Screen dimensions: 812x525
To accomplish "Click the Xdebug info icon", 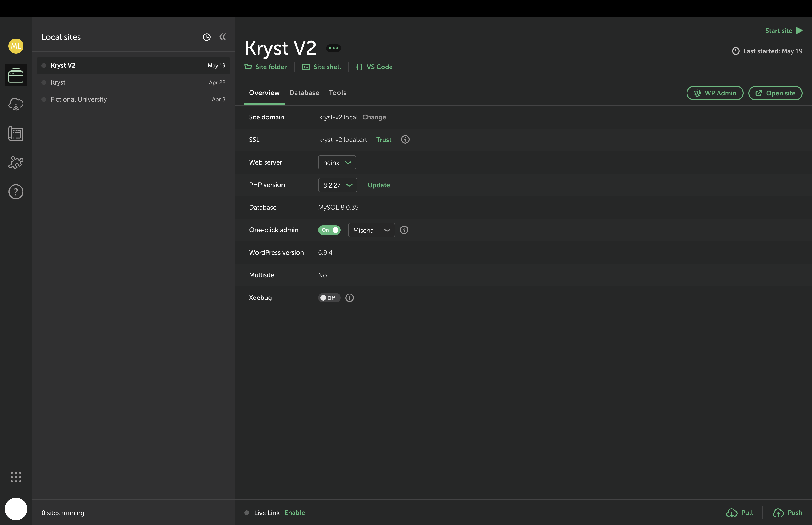I will 350,298.
